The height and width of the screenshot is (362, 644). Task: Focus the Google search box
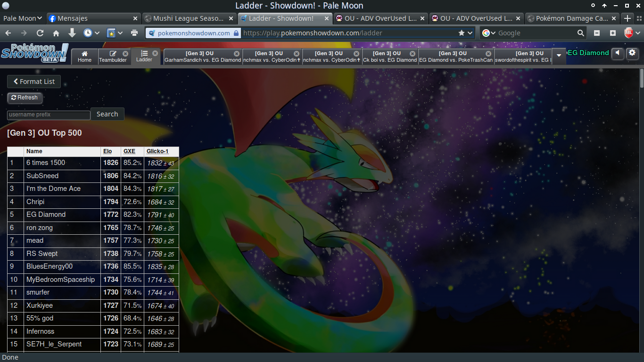(537, 33)
